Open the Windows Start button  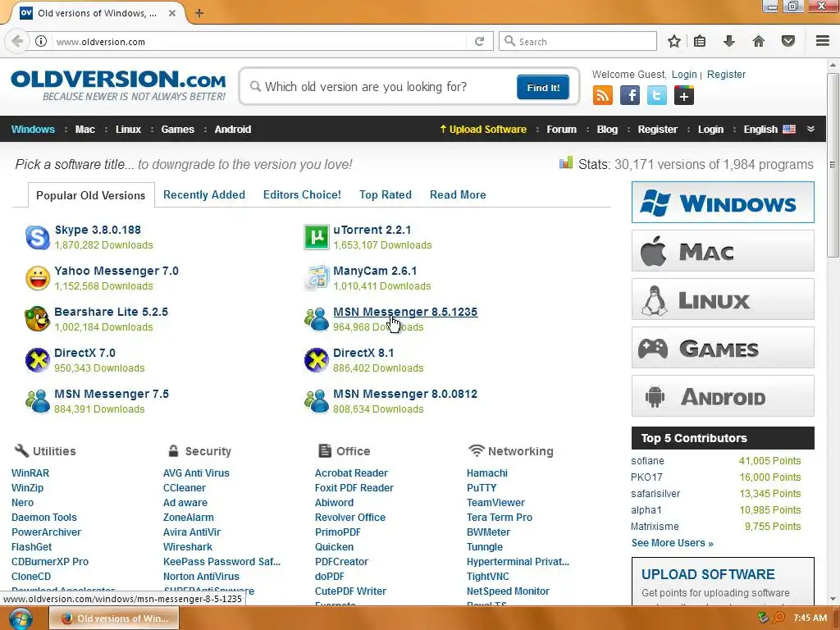[20, 619]
